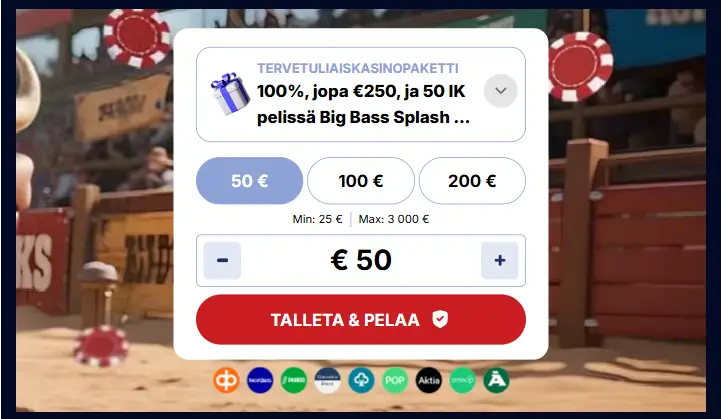Select the 200 € deposit amount
Image resolution: width=721 pixels, height=419 pixels.
472,181
